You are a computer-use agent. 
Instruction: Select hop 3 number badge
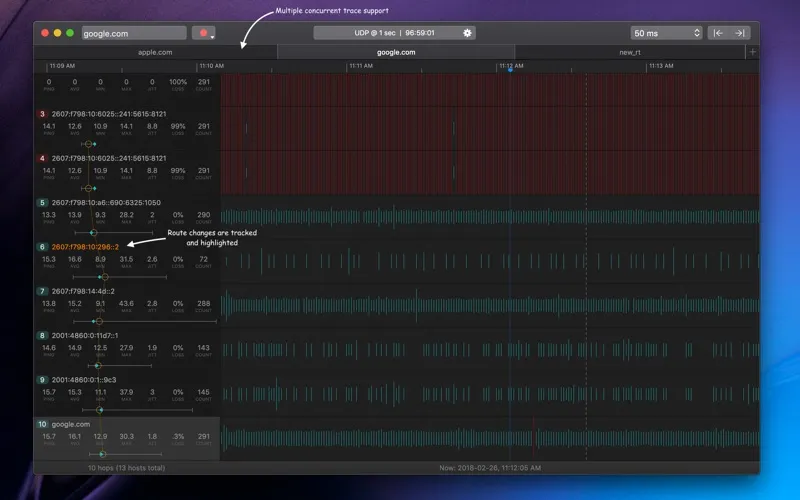coord(42,114)
